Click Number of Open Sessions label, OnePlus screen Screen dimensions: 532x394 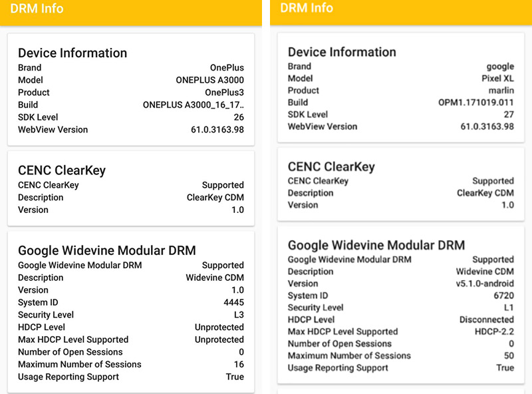pos(70,352)
